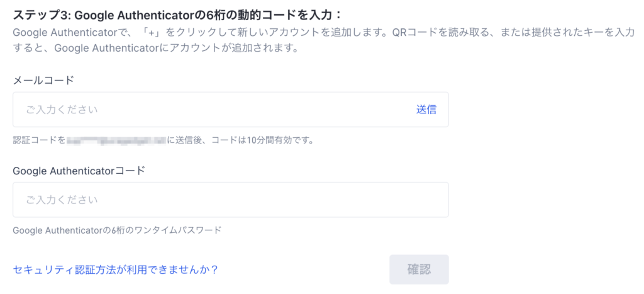The width and height of the screenshot is (644, 294).
Task: Click the ご入力ください placeholder in the email code box
Action: point(62,110)
